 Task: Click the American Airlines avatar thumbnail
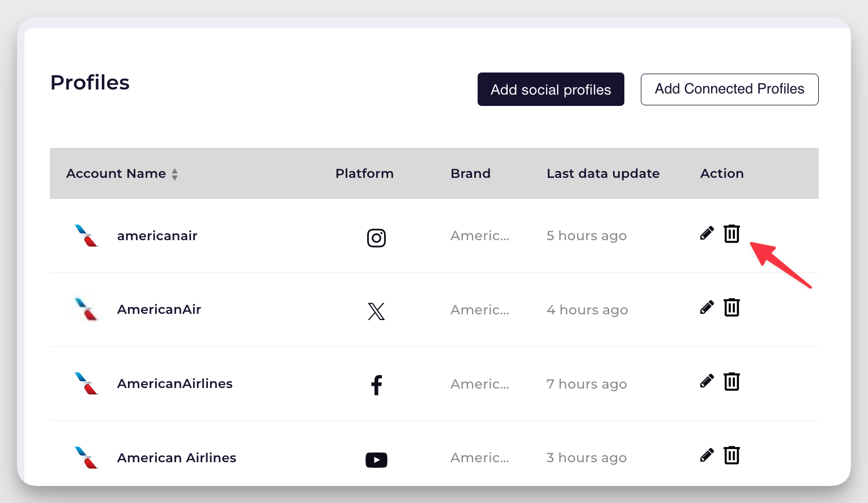click(86, 458)
